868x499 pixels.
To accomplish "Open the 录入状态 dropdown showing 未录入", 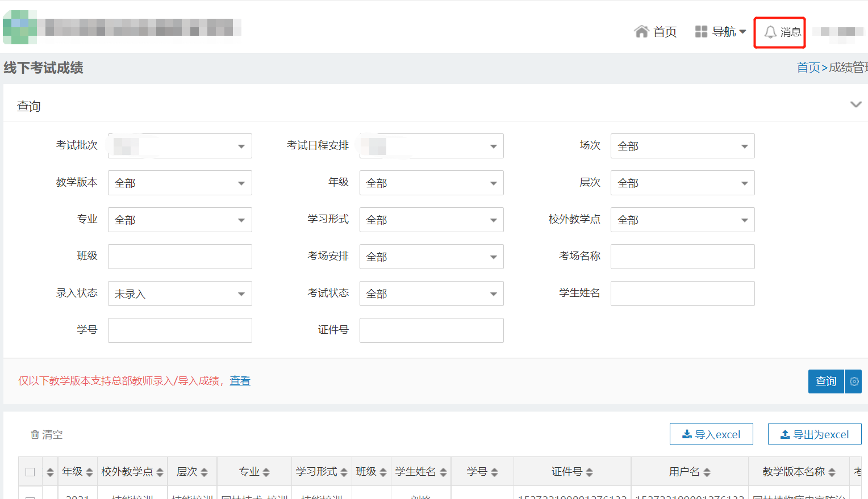I will click(180, 294).
